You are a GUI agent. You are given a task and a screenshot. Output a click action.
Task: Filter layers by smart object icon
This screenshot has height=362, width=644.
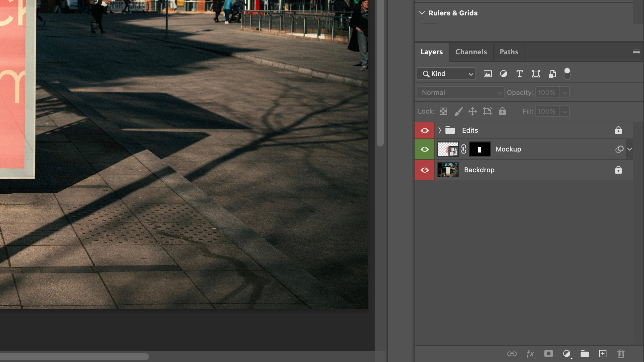(552, 74)
